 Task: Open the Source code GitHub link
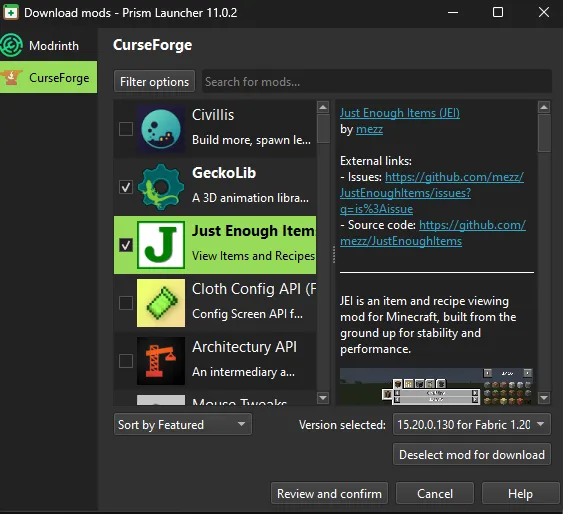tap(433, 233)
